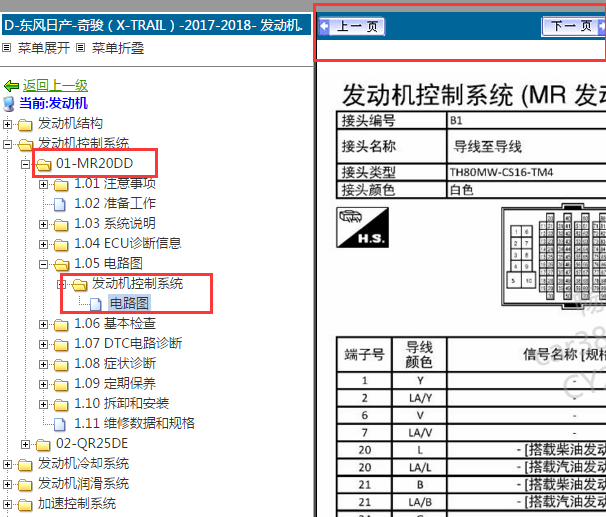Click the page icon of 电路图 leaf

[95, 304]
